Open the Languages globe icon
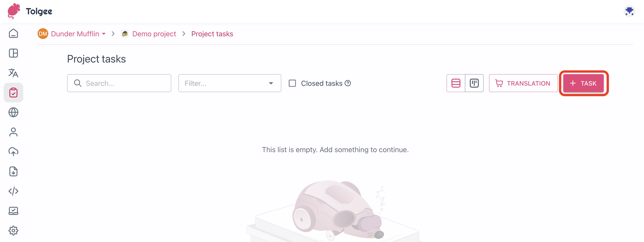This screenshot has width=644, height=242. tap(13, 112)
